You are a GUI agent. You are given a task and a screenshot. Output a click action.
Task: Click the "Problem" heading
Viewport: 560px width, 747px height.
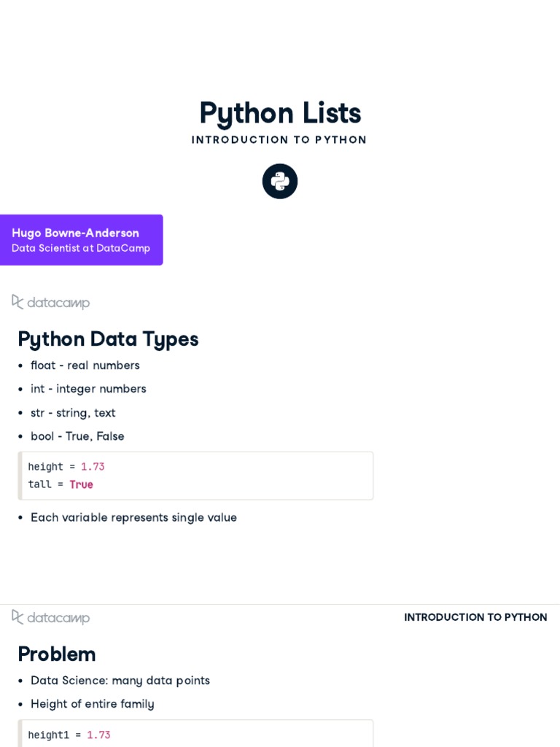[x=57, y=654]
